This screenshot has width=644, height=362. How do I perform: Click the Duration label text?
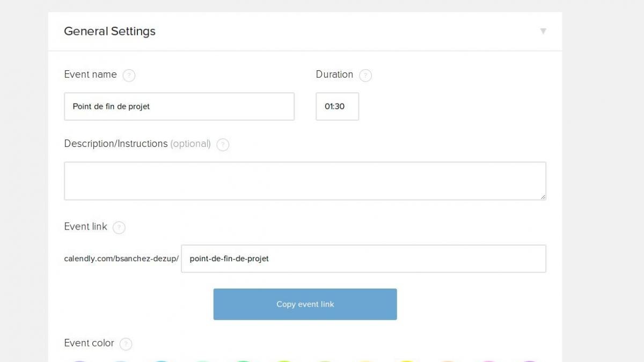(x=334, y=75)
